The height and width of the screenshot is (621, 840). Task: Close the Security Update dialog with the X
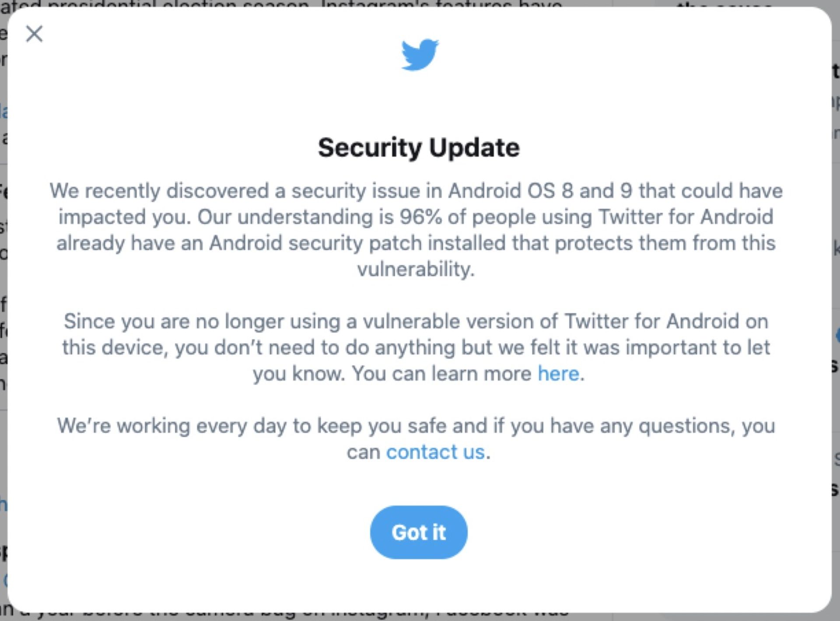(35, 34)
